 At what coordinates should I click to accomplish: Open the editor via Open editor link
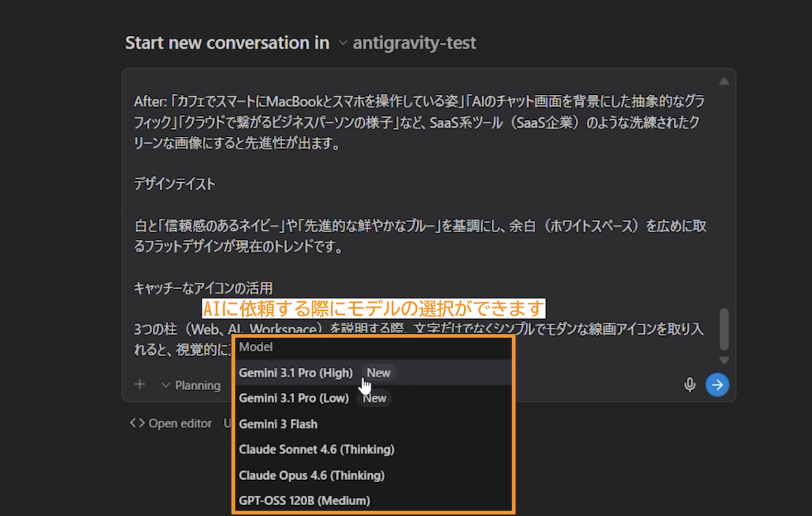click(180, 423)
